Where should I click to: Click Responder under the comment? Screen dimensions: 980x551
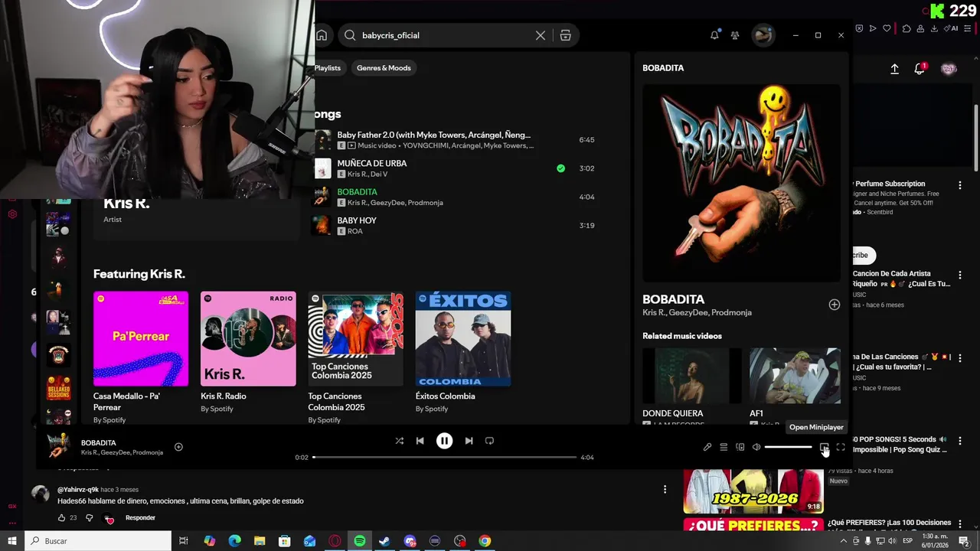[x=140, y=518]
